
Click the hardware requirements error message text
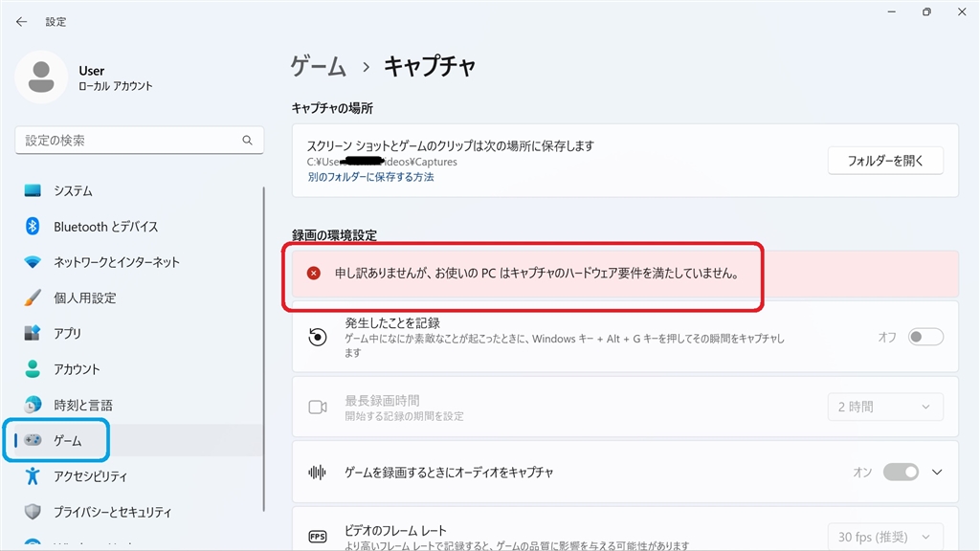[x=538, y=273]
